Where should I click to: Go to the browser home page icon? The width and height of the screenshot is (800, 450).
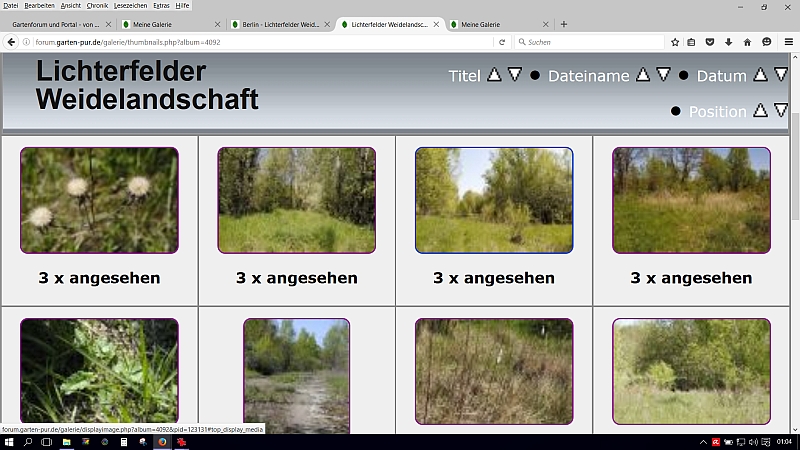click(x=746, y=42)
